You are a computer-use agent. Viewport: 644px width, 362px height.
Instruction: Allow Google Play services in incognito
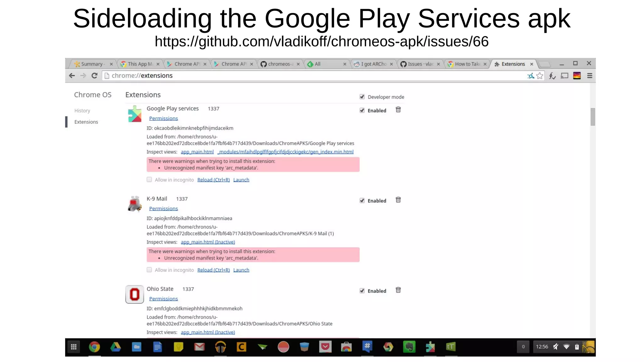[149, 179]
